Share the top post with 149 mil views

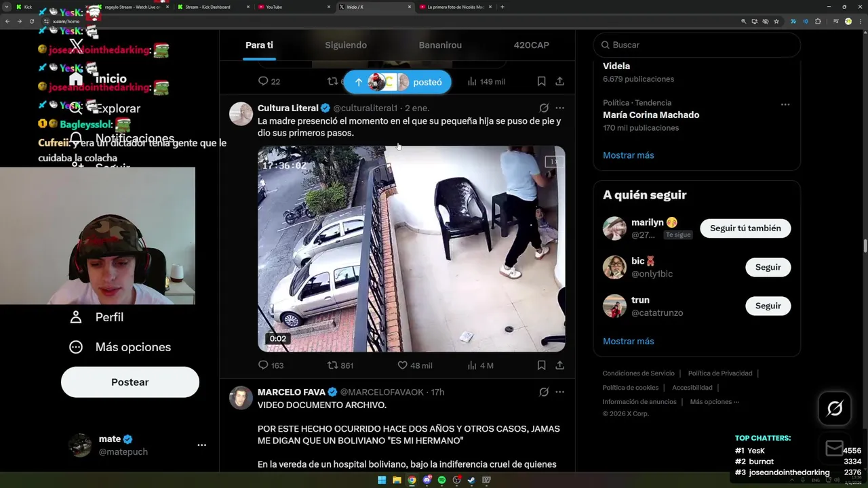[559, 81]
